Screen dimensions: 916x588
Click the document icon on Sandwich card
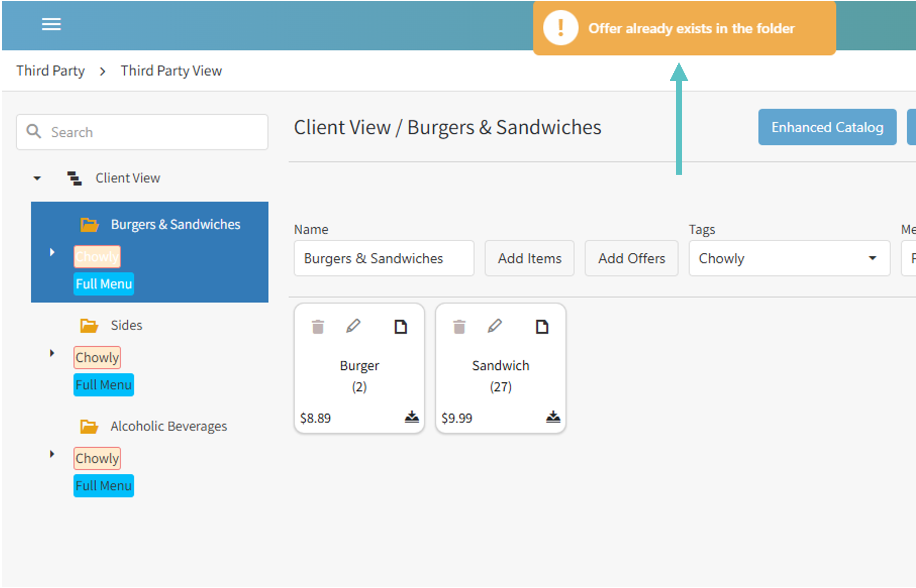[542, 327]
